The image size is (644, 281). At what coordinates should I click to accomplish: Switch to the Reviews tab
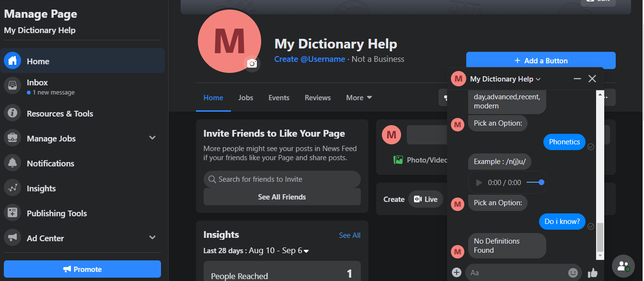pos(318,97)
